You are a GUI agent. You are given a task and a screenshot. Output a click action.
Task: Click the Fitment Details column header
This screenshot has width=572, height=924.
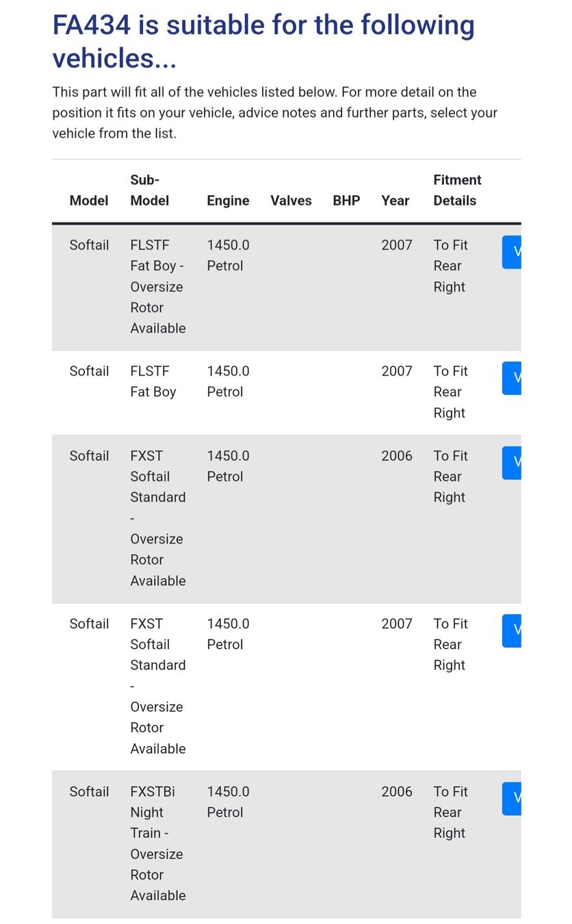pos(457,190)
